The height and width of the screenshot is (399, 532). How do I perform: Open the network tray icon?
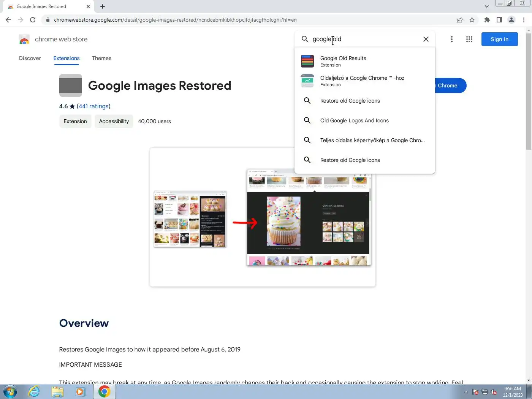(484, 392)
